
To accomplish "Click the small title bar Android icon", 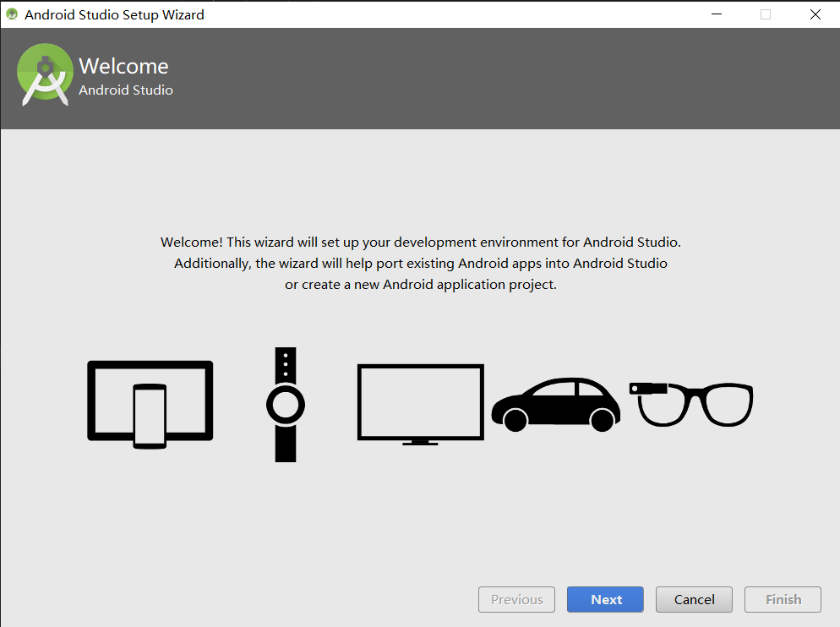I will pos(12,14).
